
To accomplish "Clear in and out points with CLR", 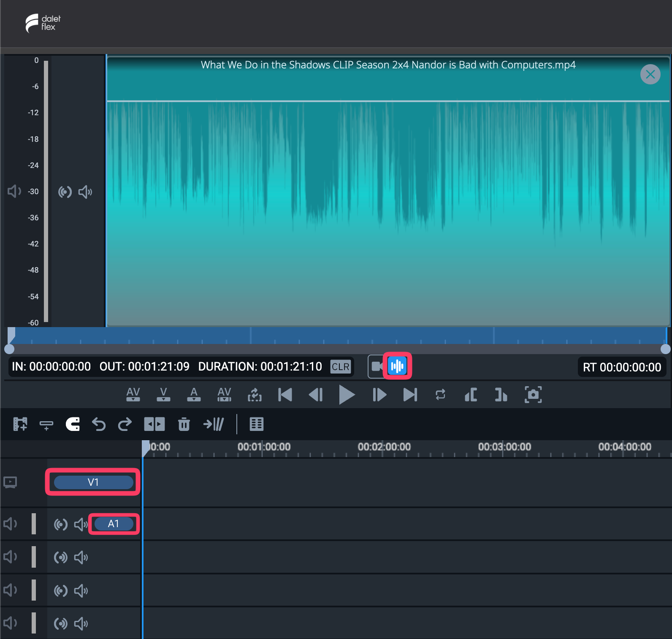I will 340,366.
